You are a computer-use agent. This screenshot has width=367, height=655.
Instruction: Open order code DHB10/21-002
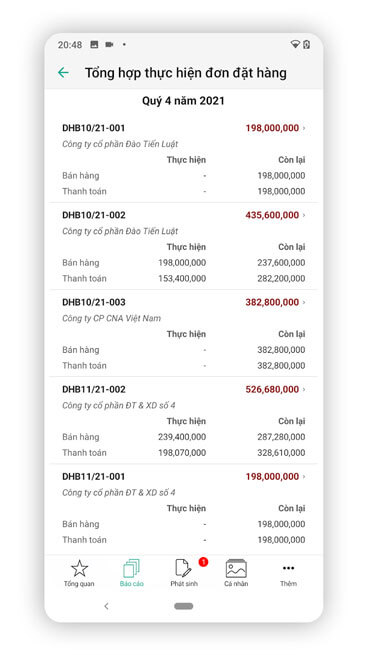pyautogui.click(x=94, y=215)
